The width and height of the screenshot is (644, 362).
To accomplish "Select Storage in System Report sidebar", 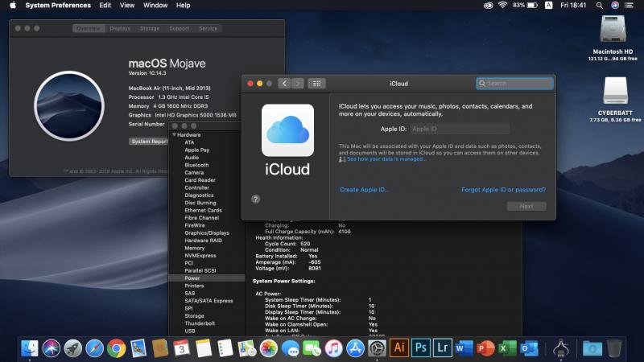I will point(194,315).
